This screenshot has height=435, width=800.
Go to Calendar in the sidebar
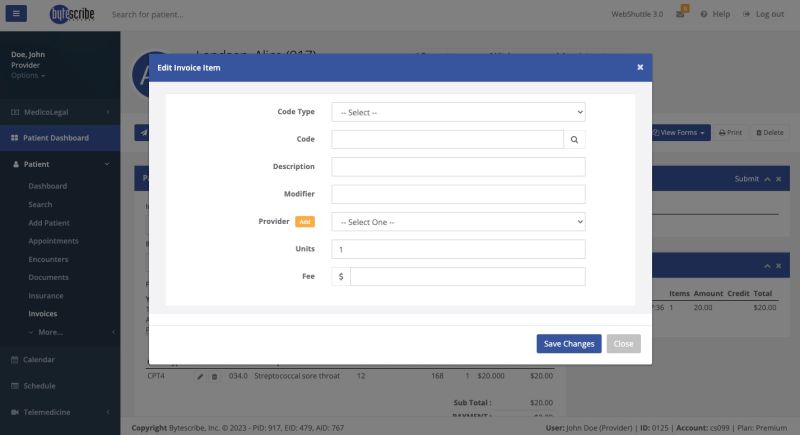(39, 359)
